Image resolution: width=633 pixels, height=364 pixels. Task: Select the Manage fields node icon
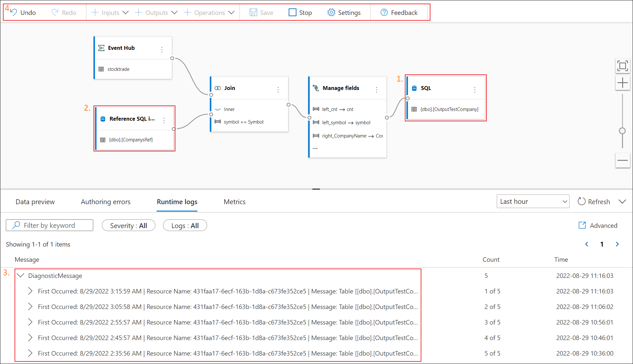click(316, 88)
